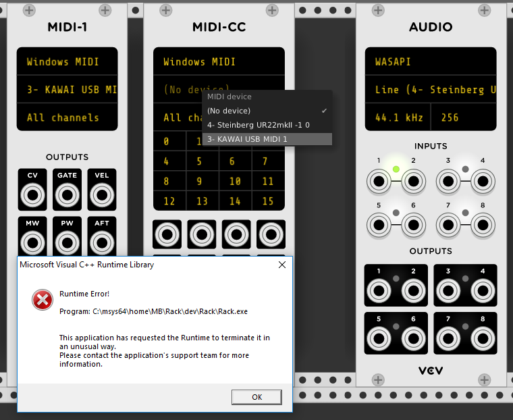This screenshot has height=420, width=513.
Task: Click the first MIDI-CC output jack
Action: [x=167, y=234]
